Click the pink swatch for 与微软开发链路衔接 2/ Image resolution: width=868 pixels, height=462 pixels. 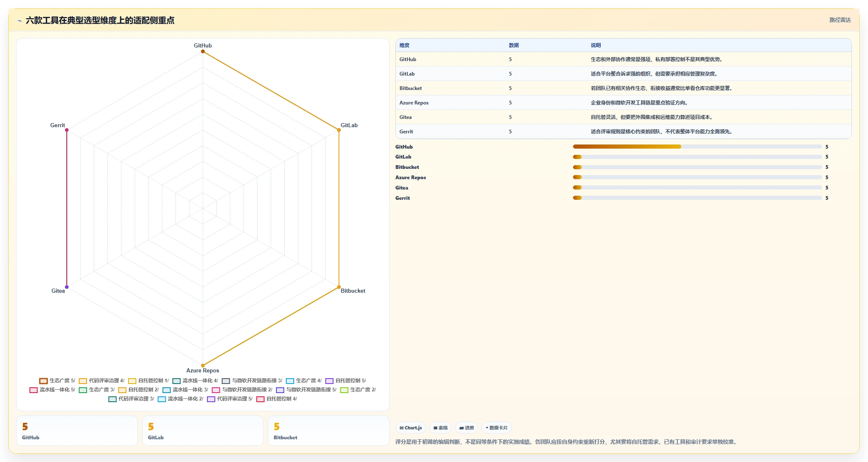[216, 390]
